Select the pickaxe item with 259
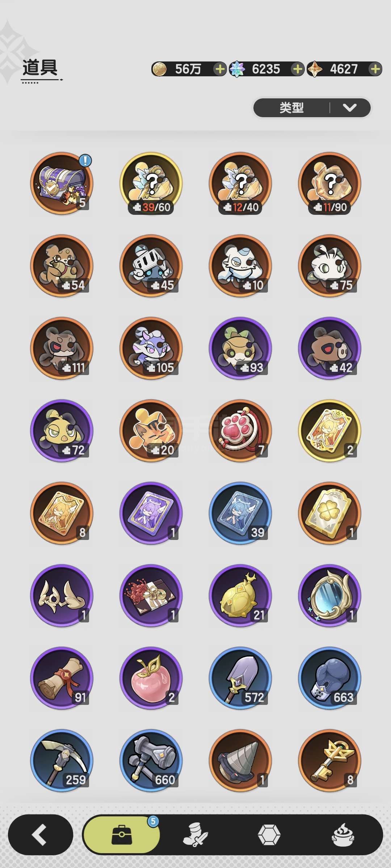Image resolution: width=391 pixels, height=868 pixels. click(x=62, y=761)
